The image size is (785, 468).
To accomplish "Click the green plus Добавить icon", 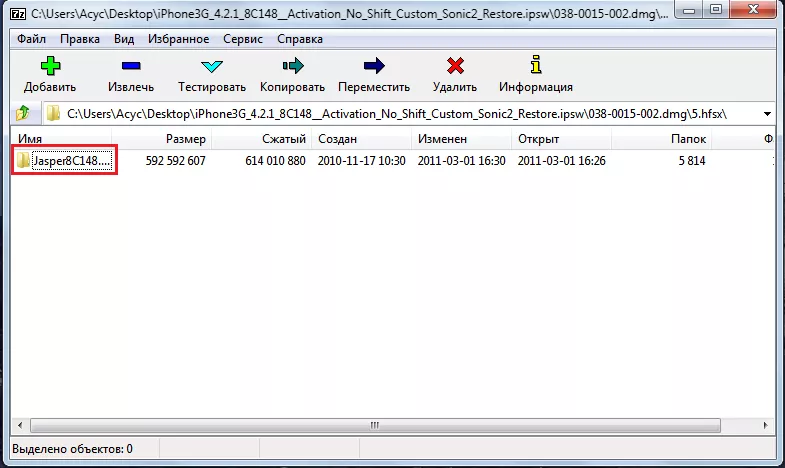I will 50,66.
